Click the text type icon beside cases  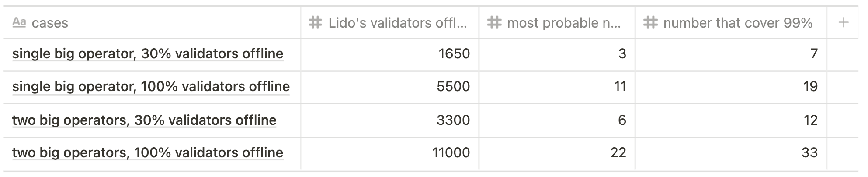point(19,22)
